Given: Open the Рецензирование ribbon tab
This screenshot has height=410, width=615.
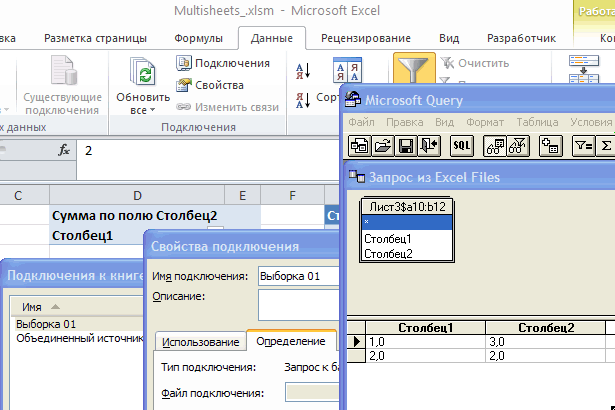Looking at the screenshot, I should click(x=366, y=38).
